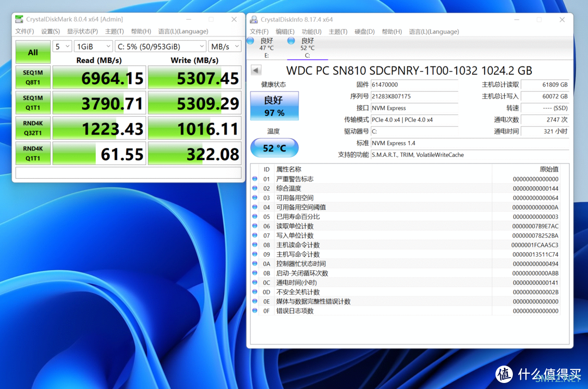588x389 pixels.
Task: Select the 严重警告标志 attribute row
Action: click(x=406, y=179)
